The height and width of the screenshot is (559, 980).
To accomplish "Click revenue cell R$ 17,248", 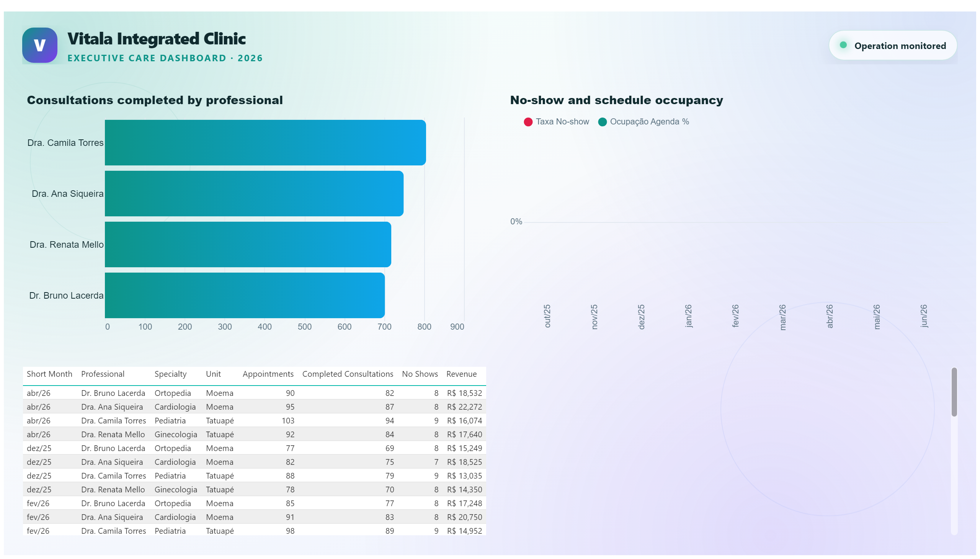I will 464,504.
